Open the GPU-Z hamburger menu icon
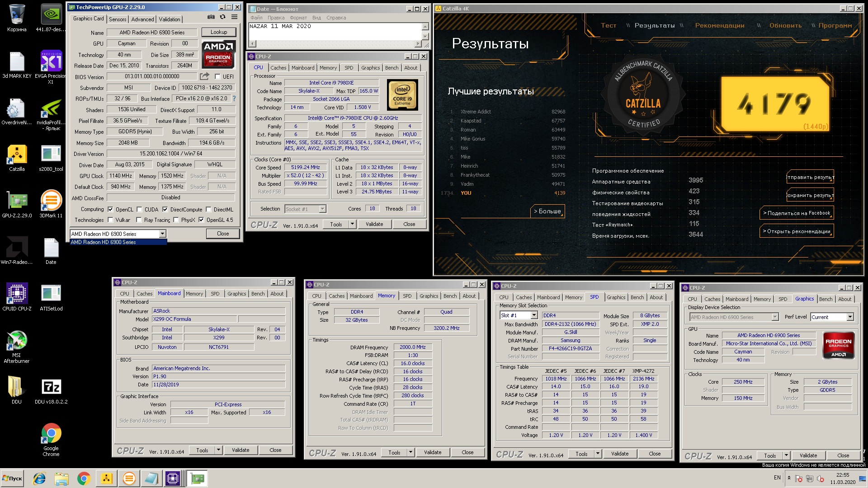The width and height of the screenshot is (868, 488). point(234,17)
